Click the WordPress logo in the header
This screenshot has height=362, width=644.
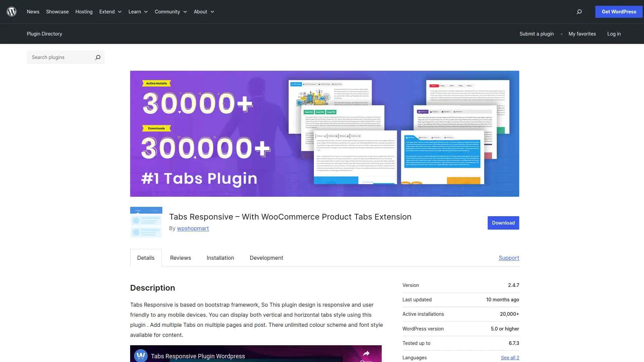pos(11,11)
